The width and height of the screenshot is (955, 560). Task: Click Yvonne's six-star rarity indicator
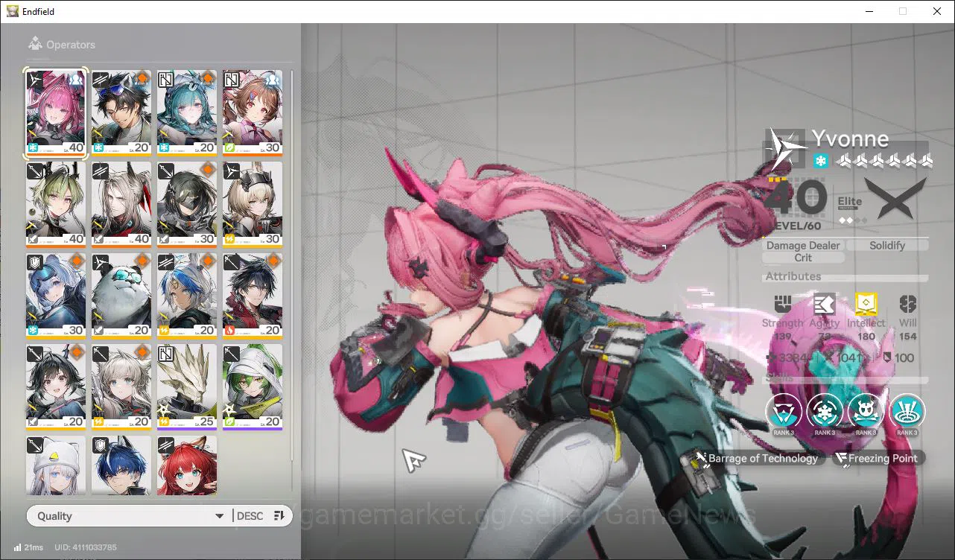[x=883, y=161]
